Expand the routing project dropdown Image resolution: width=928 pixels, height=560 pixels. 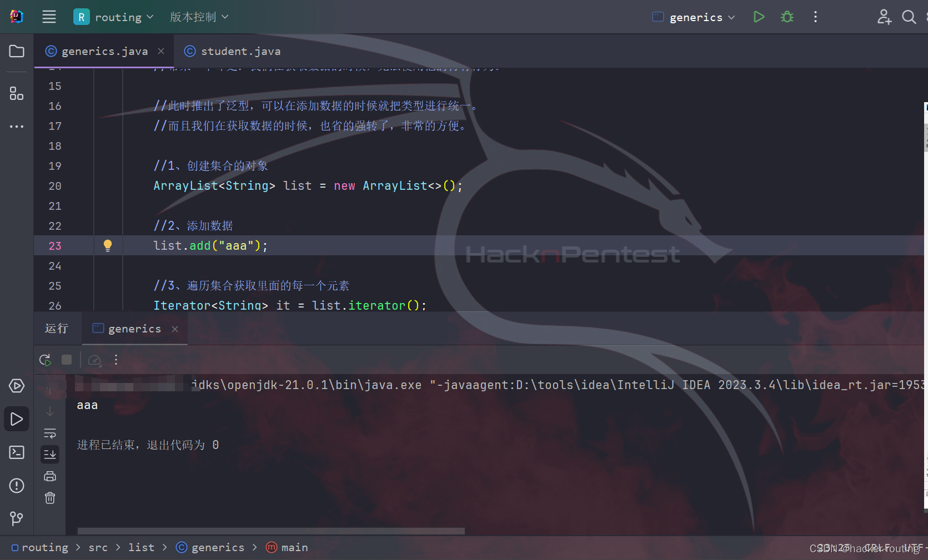tap(114, 17)
